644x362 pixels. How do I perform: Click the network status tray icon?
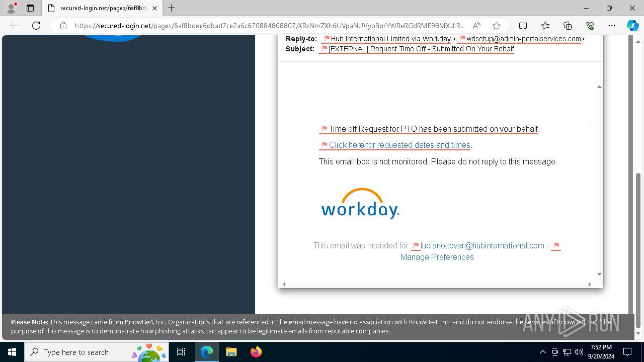click(x=567, y=352)
